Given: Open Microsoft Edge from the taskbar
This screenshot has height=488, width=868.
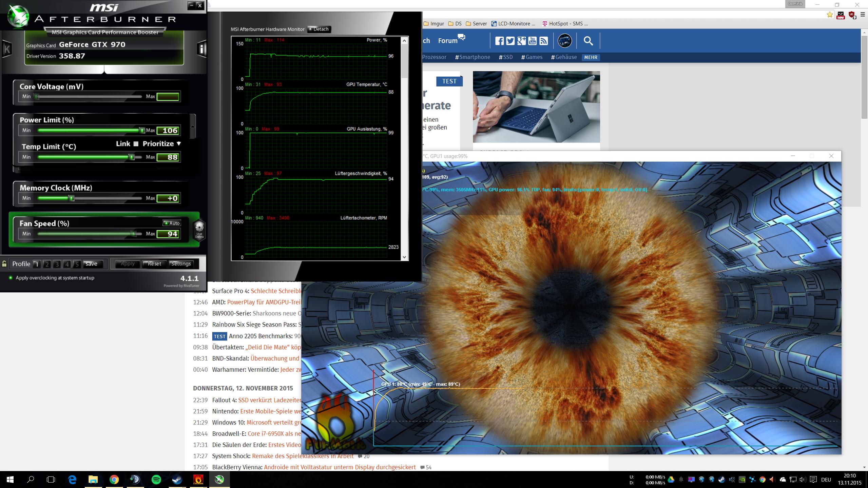Looking at the screenshot, I should point(72,480).
